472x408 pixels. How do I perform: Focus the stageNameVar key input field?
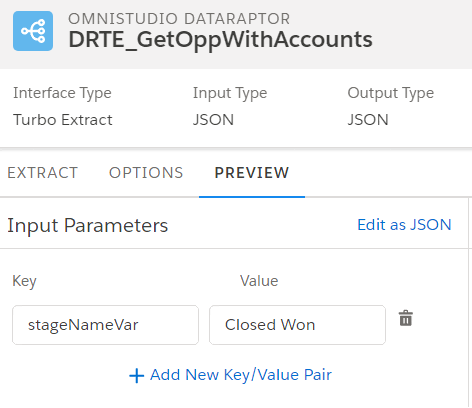click(x=105, y=325)
